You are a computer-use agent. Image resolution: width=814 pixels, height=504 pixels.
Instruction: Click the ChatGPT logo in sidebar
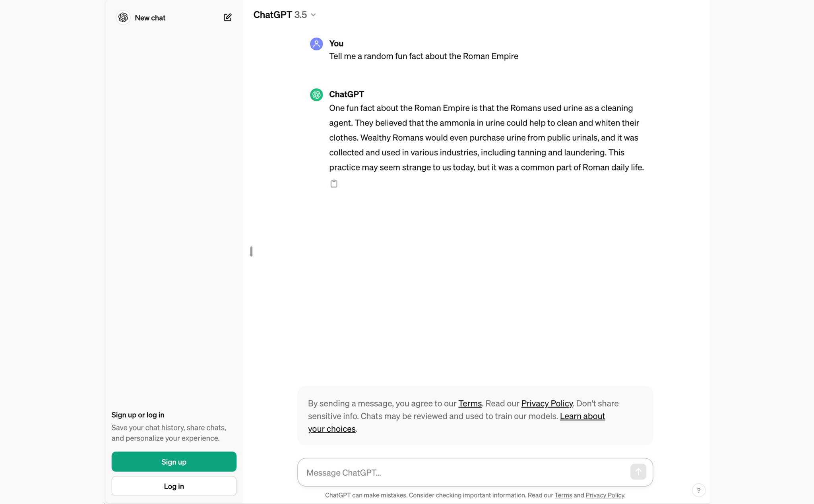(123, 17)
